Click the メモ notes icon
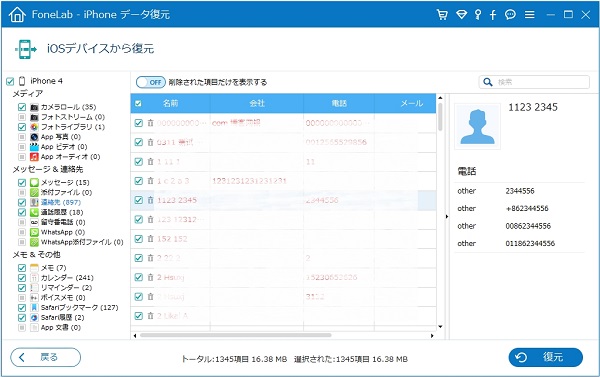600x377 pixels. pyautogui.click(x=34, y=268)
